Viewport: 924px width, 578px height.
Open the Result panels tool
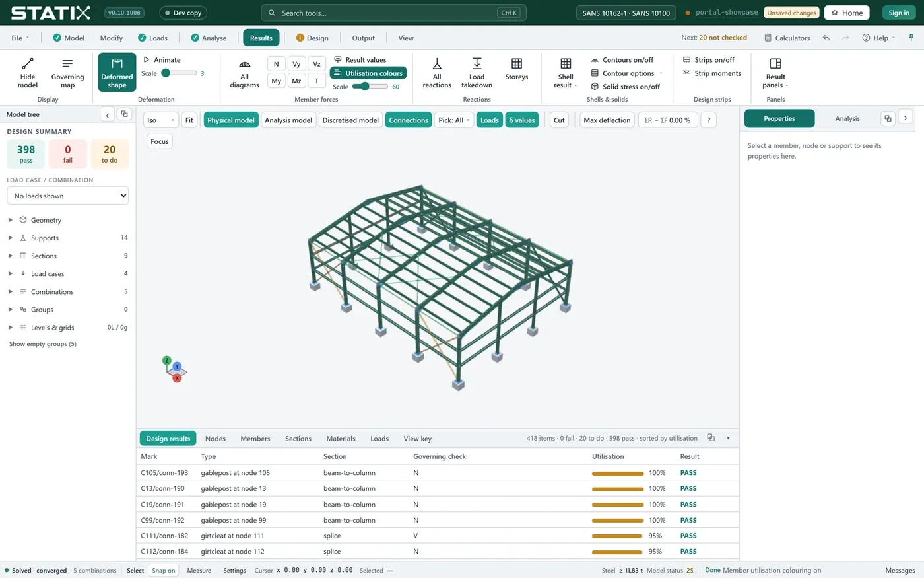click(x=775, y=72)
